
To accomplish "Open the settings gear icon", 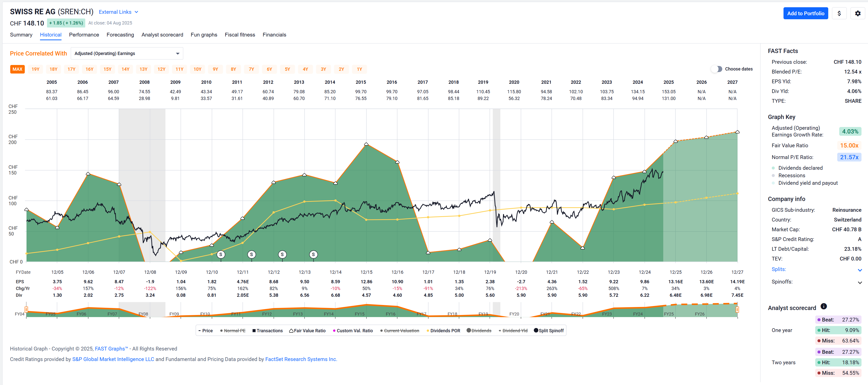I will pos(857,13).
